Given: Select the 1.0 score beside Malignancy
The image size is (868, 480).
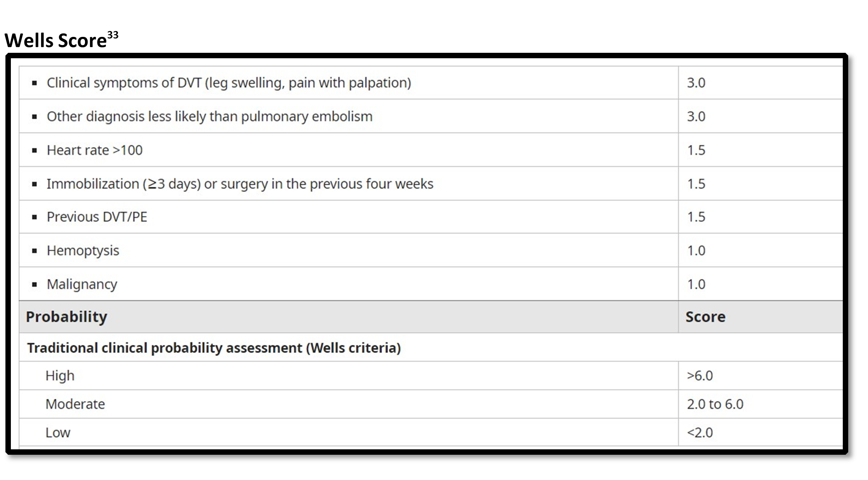Looking at the screenshot, I should tap(696, 284).
